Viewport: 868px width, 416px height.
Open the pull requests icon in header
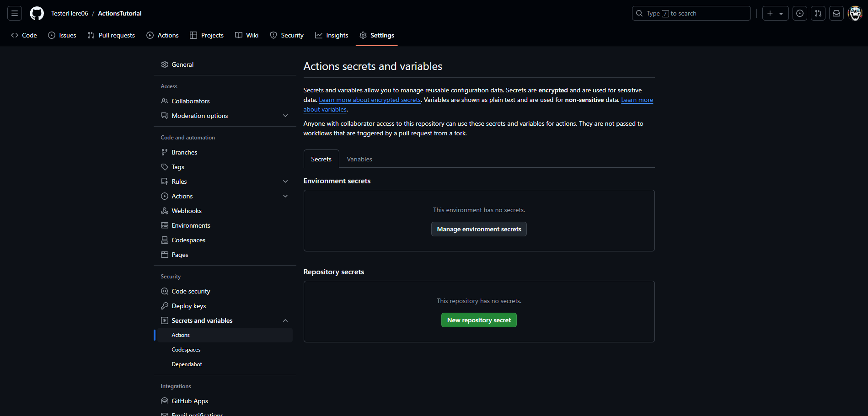tap(818, 13)
